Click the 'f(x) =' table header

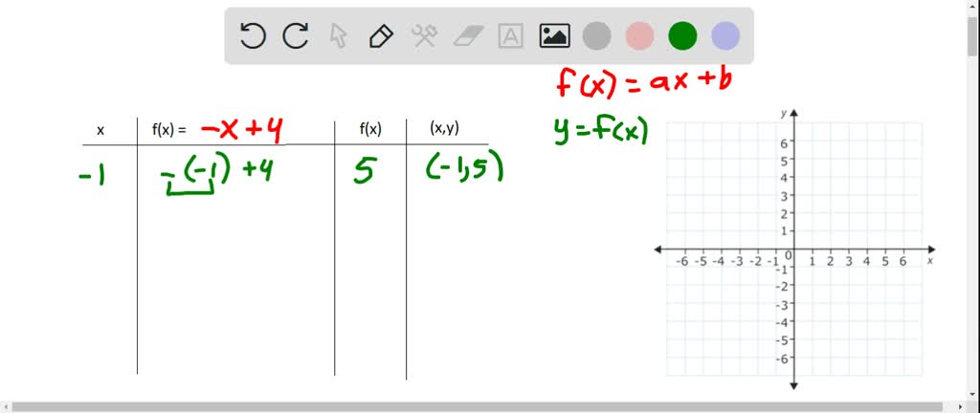click(x=168, y=130)
